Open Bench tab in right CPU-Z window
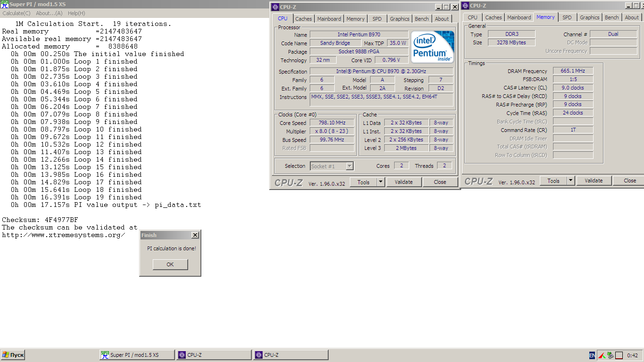Screen dimensions: 644x362 click(612, 17)
